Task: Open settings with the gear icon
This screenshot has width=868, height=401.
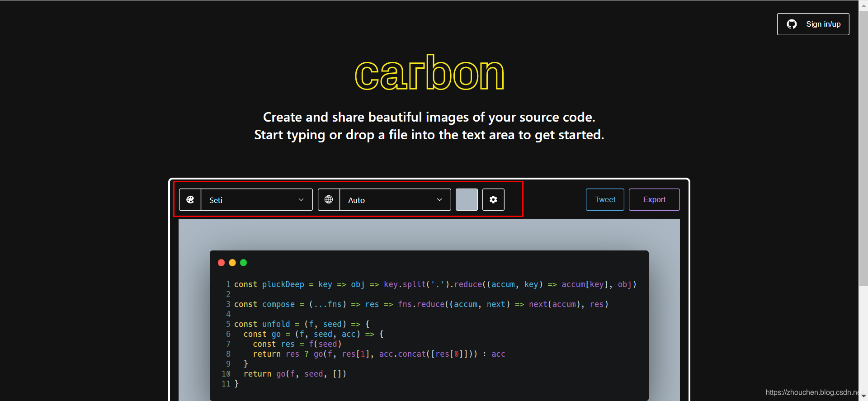Action: [x=493, y=200]
